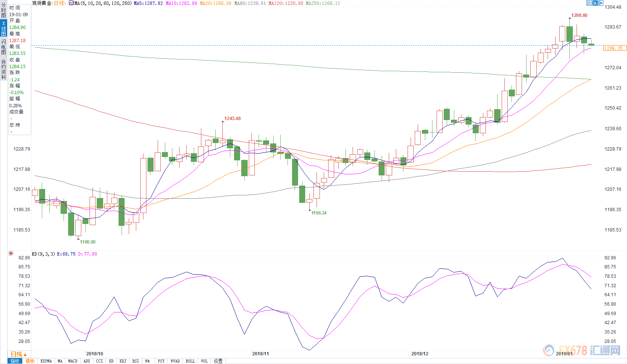
Task: Select the K线图 side tab
Action: tap(3, 29)
